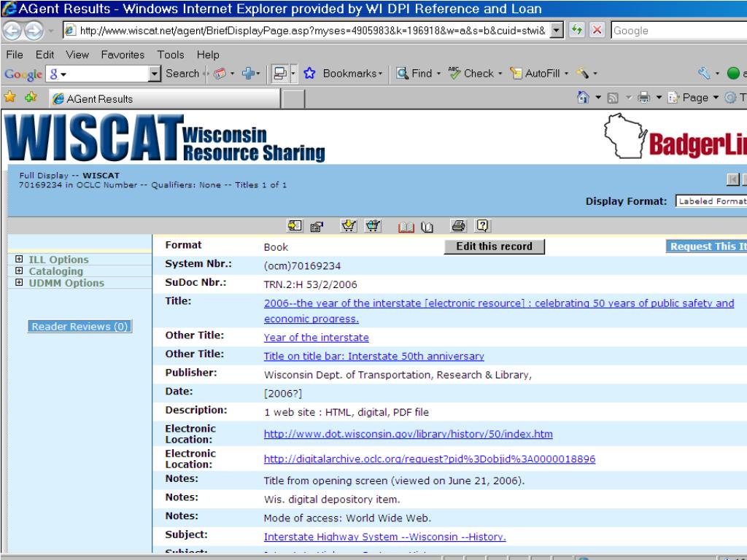This screenshot has height=560, width=747.
Task: Click the Wisconsin state outline BadgerLink logo
Action: (625, 136)
